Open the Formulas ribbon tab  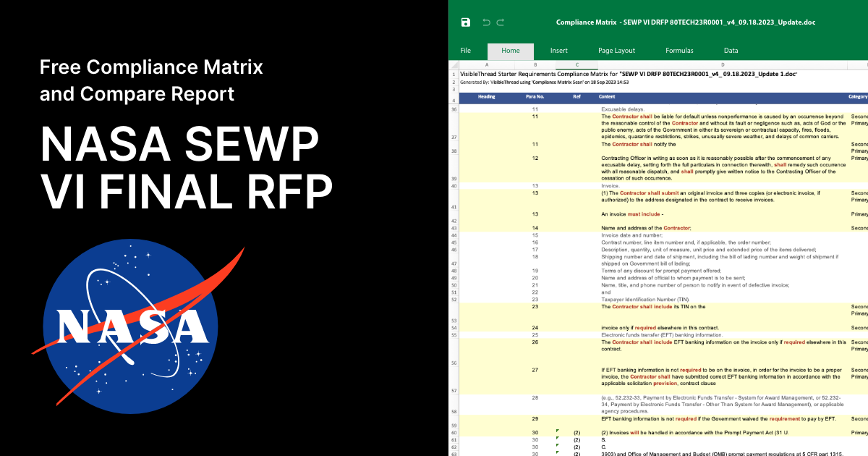tap(679, 51)
